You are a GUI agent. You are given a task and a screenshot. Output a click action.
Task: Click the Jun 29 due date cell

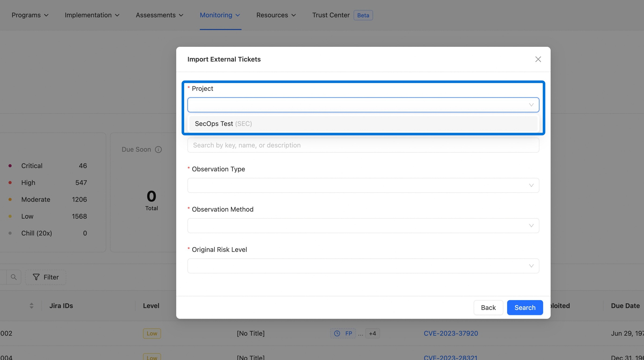point(627,333)
